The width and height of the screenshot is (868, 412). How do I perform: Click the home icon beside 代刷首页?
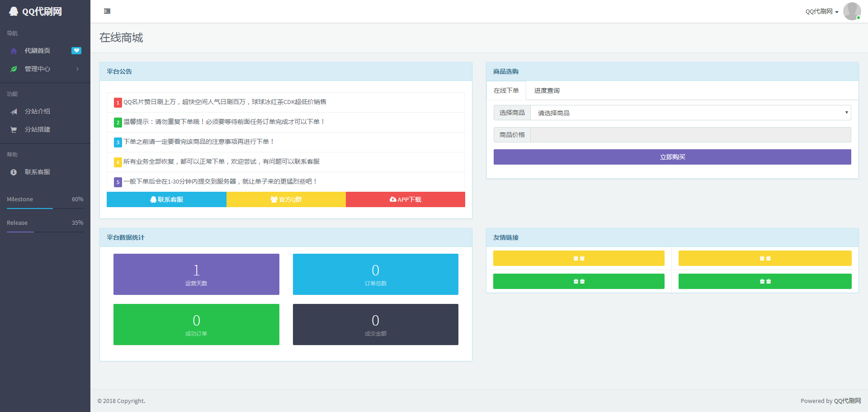pyautogui.click(x=14, y=51)
